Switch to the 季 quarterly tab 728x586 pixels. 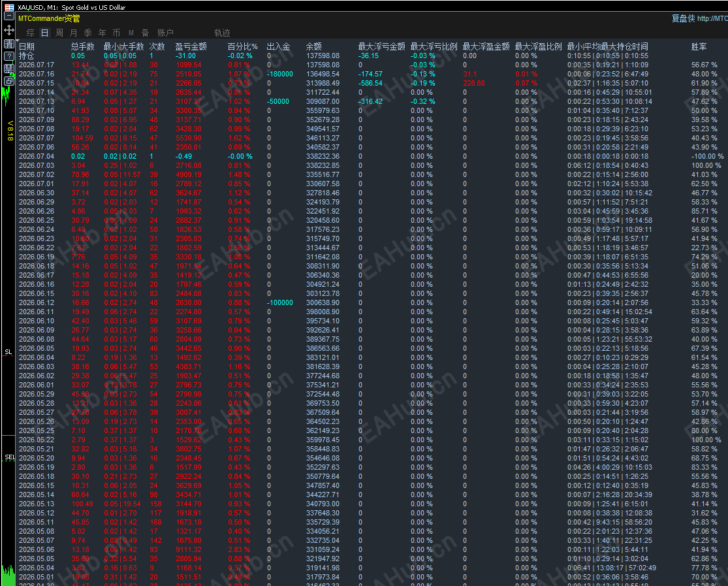pos(87,33)
